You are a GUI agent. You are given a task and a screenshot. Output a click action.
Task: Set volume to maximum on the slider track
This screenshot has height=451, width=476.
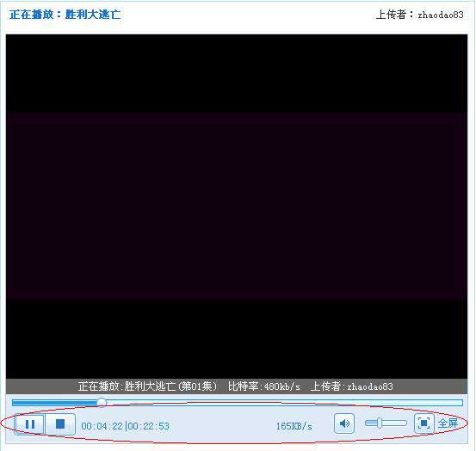pyautogui.click(x=405, y=423)
